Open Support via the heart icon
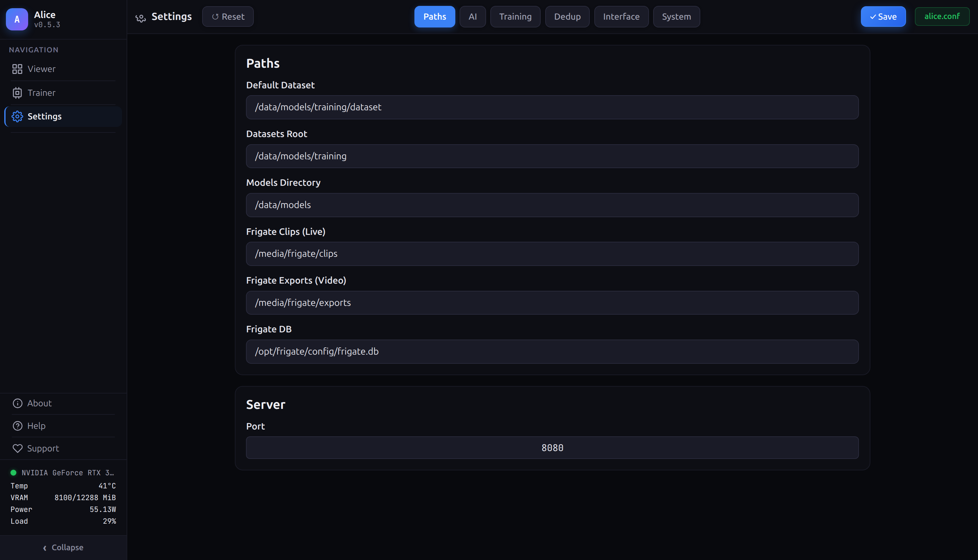 point(18,448)
